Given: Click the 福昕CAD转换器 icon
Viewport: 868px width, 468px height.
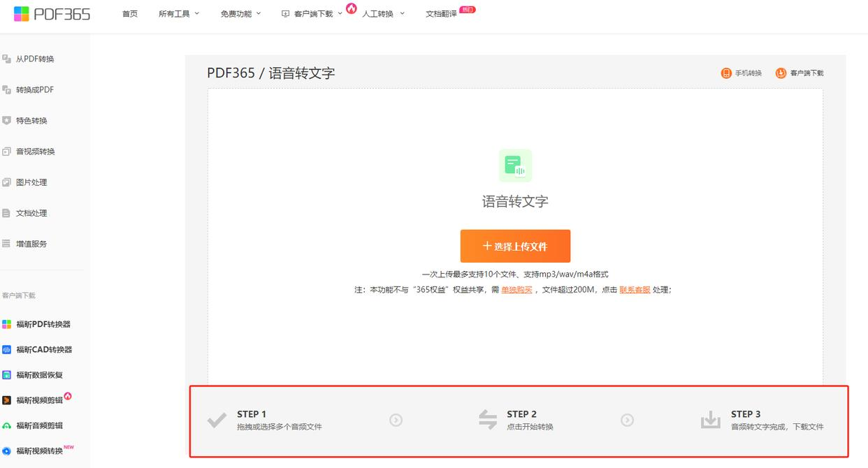Looking at the screenshot, I should click(7, 349).
